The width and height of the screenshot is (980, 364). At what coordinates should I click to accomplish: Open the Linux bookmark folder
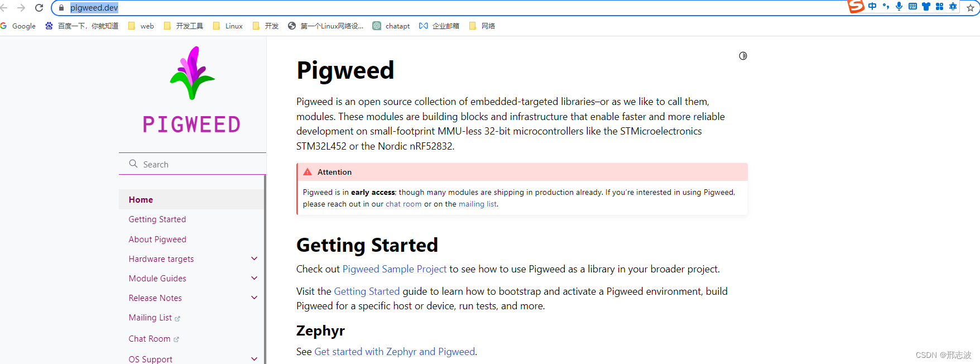tap(228, 26)
